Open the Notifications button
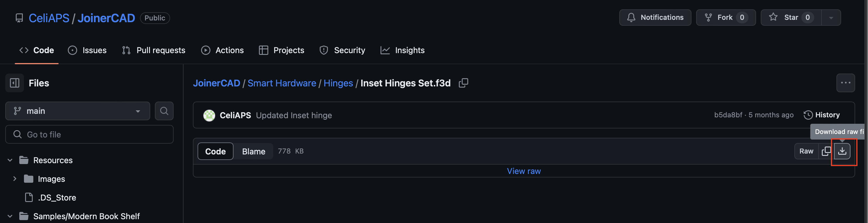Viewport: 868px width, 223px height. coord(655,18)
